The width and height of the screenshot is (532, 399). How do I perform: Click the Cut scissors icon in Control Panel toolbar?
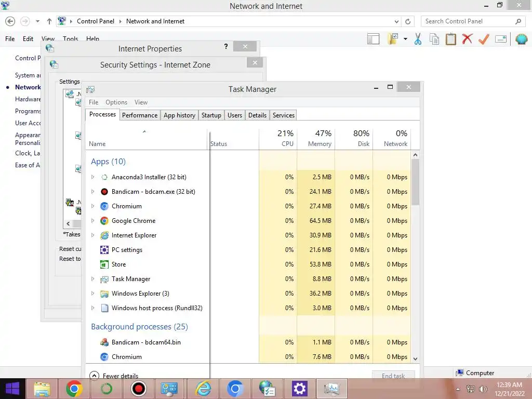pyautogui.click(x=418, y=39)
